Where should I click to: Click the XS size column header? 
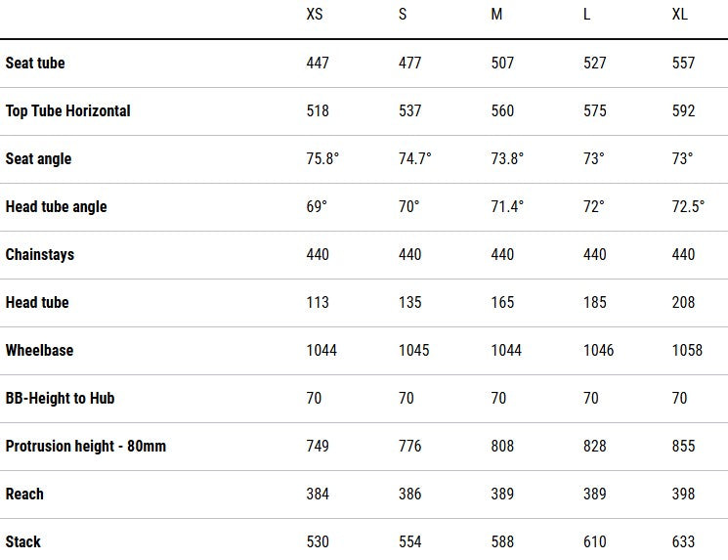(x=315, y=15)
